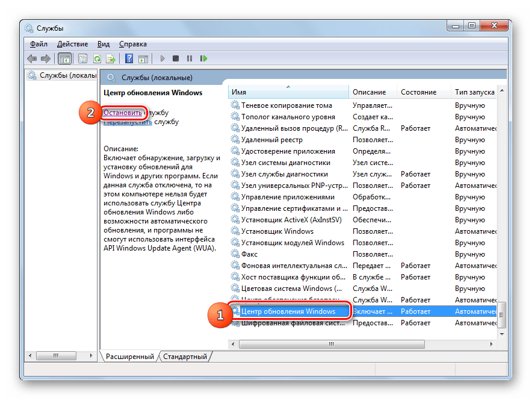Click the vertical scrollbar up arrow

[502, 90]
